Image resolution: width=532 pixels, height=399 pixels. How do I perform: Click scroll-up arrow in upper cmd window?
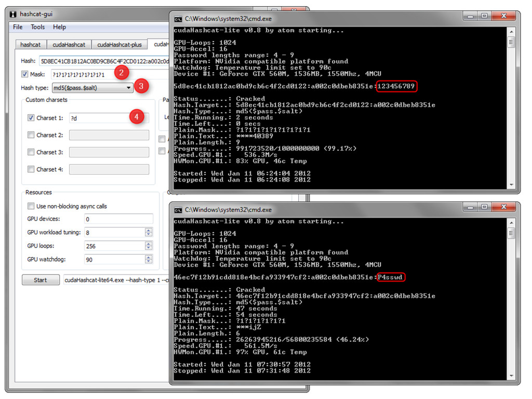(511, 31)
